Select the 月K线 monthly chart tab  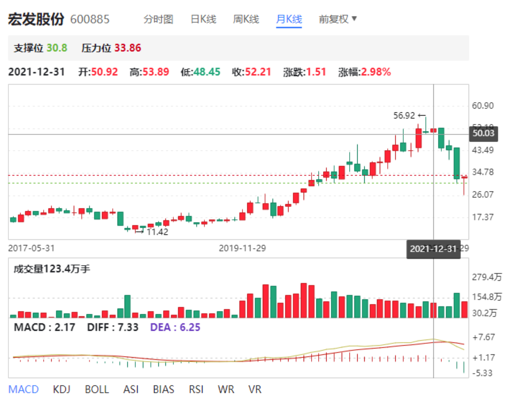(x=289, y=19)
